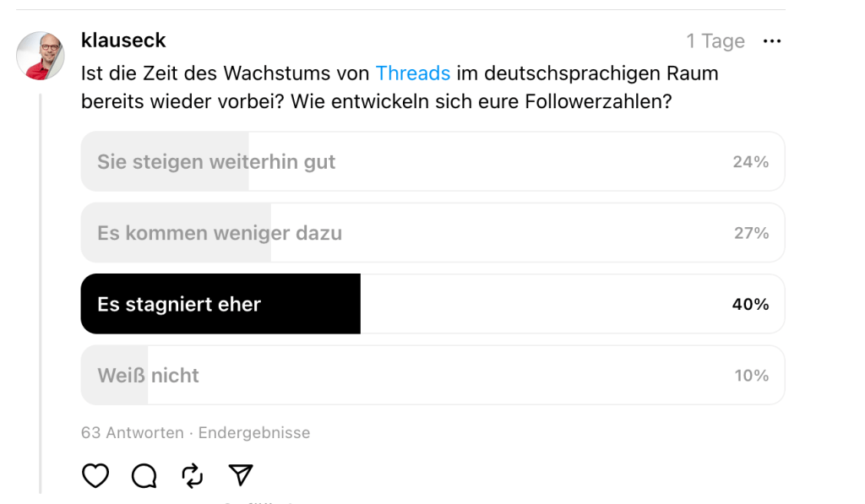Choose poll option "Es kommen weniger dazu"
Image resolution: width=865 pixels, height=504 pixels.
[220, 233]
